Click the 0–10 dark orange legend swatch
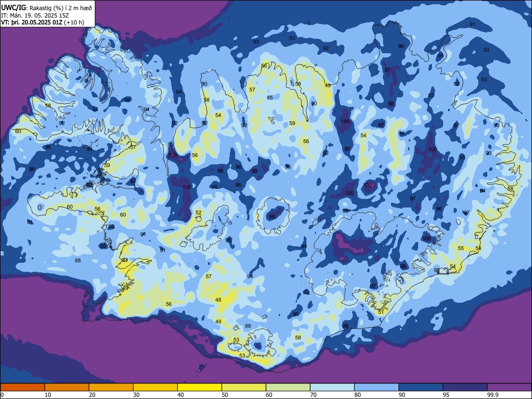This screenshot has width=532, height=399. 22,387
